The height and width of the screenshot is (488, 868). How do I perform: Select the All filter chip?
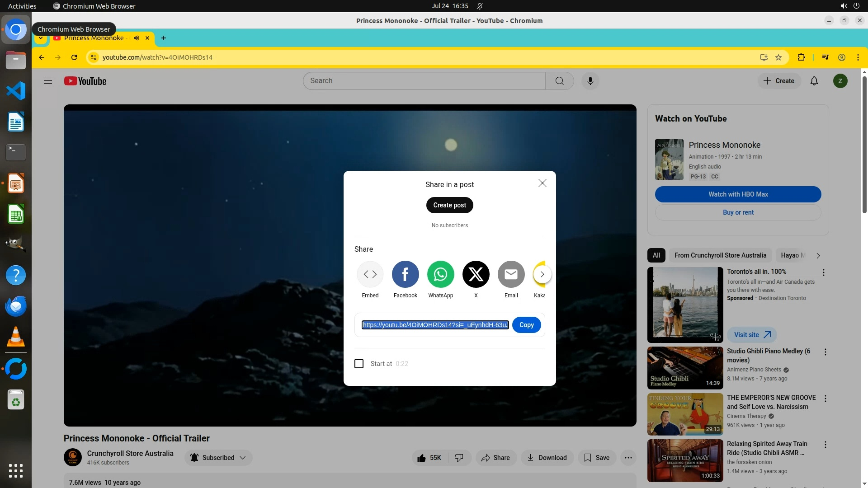[x=656, y=255]
